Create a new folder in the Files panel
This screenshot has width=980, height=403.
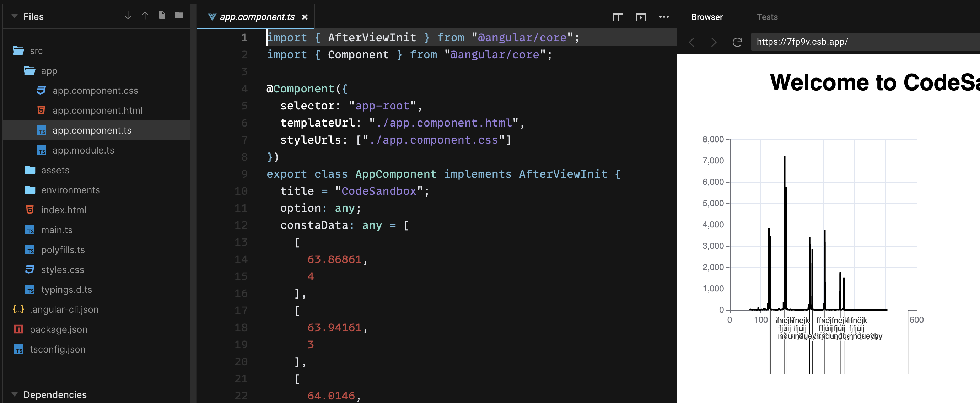(x=178, y=16)
